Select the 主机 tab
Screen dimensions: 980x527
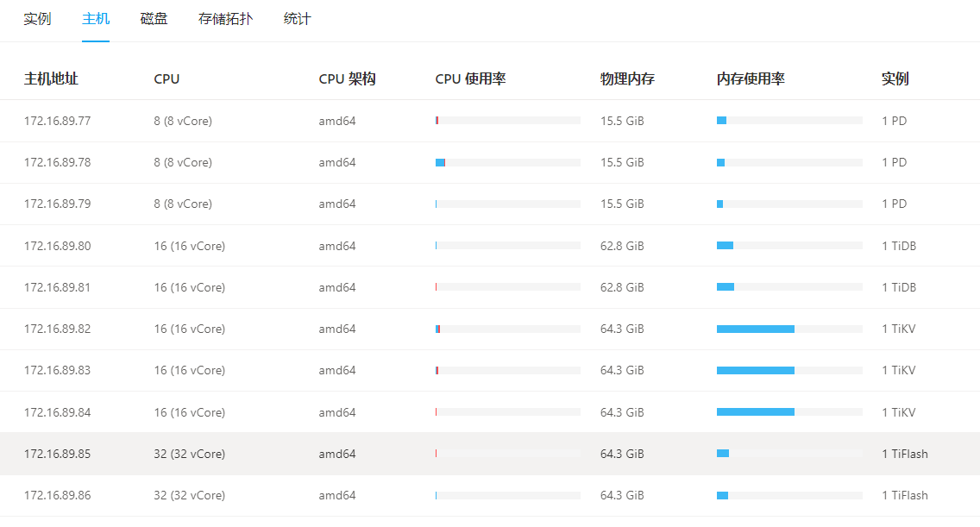[96, 19]
